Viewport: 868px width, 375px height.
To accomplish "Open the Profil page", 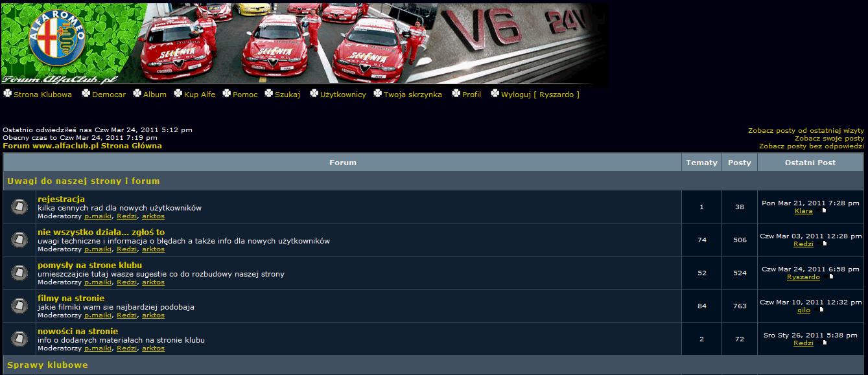I will [472, 95].
